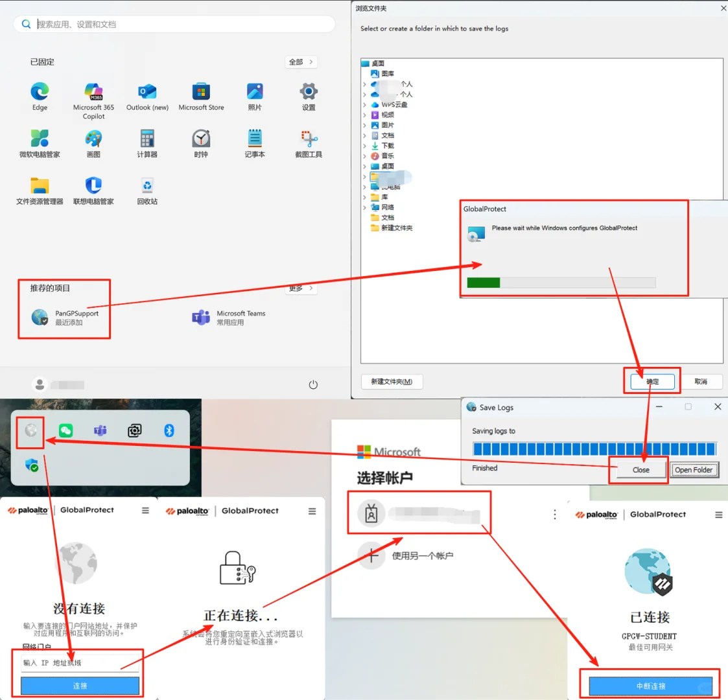Click Bluetooth icon in system tray
Screen dimensions: 728x700
[169, 431]
